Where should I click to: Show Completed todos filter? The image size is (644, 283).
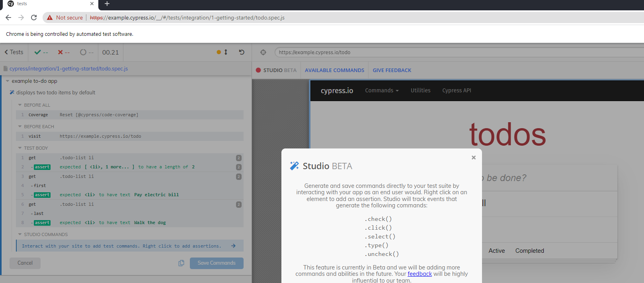[x=529, y=251]
